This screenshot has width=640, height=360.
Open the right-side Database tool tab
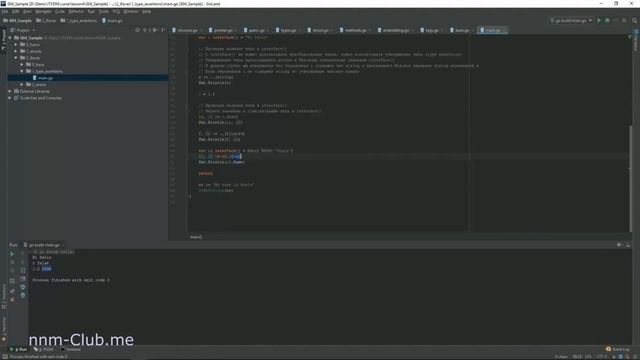click(636, 41)
